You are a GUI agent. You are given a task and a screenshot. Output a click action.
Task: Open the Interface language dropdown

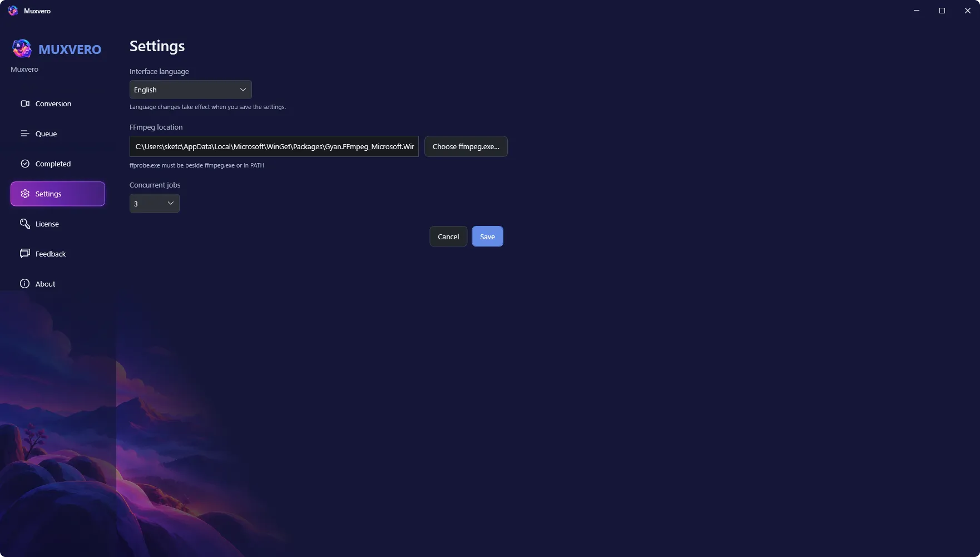(191, 90)
